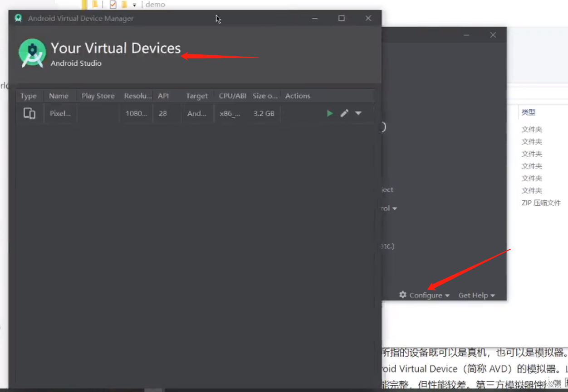Sort devices by the Type column header
This screenshot has width=568, height=392.
(x=29, y=96)
